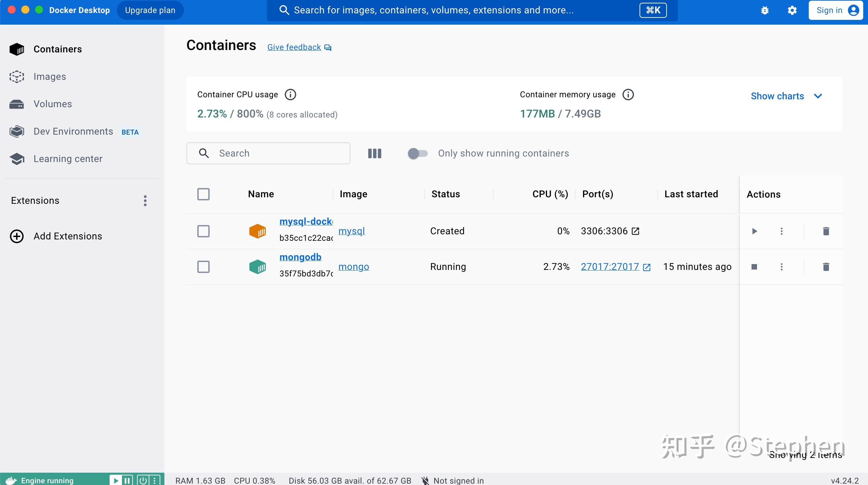Open engine three-dot menu in status bar
The width and height of the screenshot is (868, 485).
[x=154, y=481]
